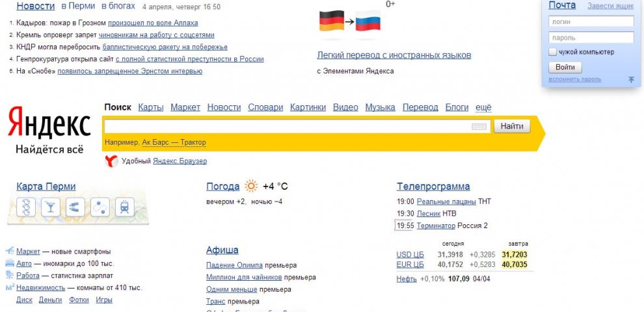
Task: Click the panoramas icon in Карта Перми
Action: (75, 207)
